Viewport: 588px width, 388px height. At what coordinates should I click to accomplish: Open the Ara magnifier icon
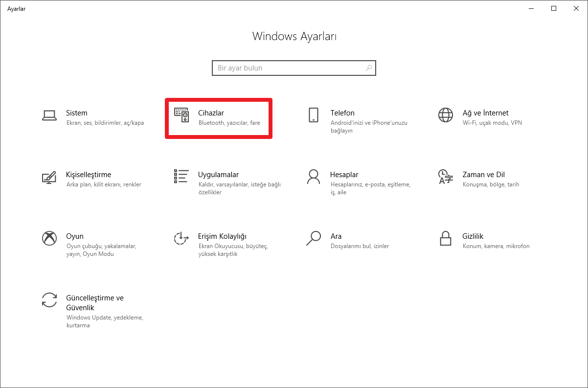[314, 238]
